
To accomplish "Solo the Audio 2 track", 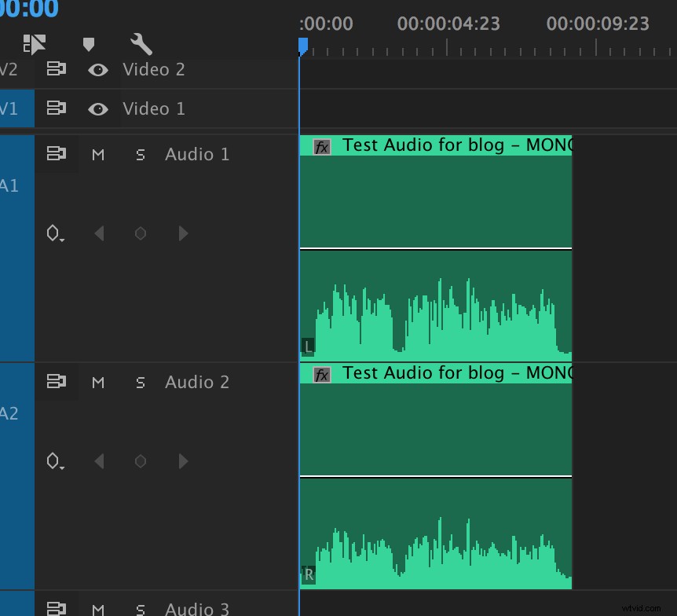I will [140, 382].
